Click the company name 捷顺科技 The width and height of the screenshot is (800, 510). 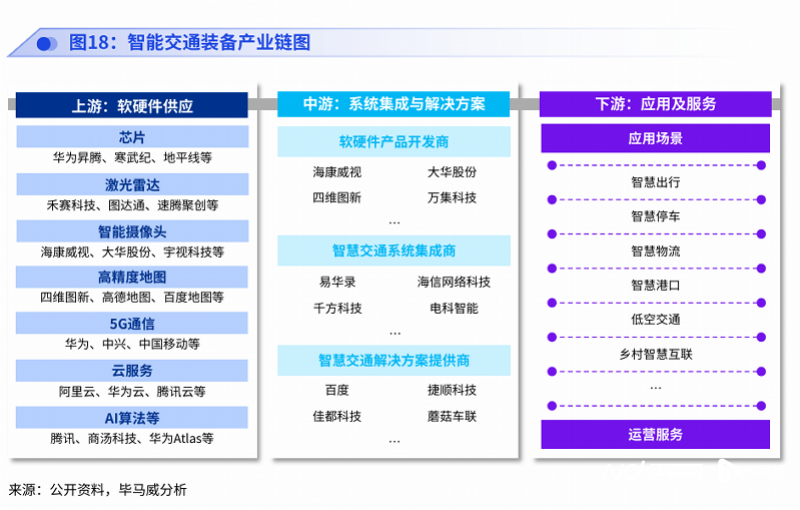pos(452,391)
